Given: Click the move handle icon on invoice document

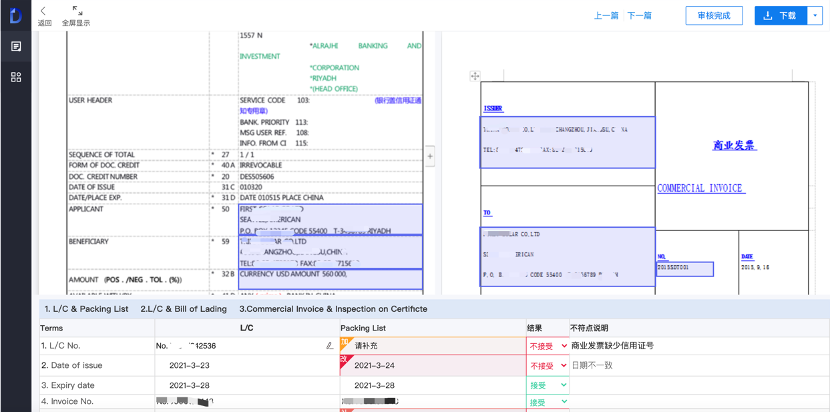Looking at the screenshot, I should click(x=474, y=76).
